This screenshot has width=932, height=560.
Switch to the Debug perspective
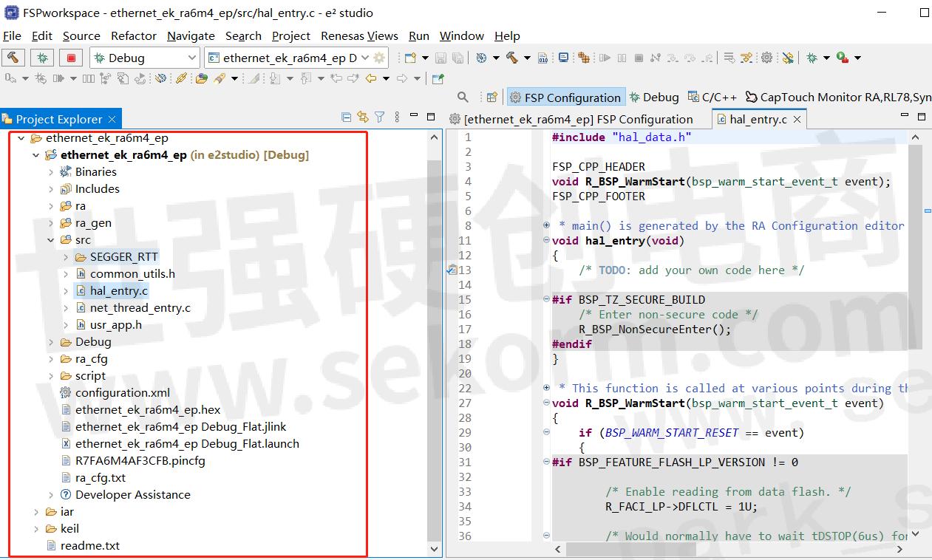coord(653,98)
